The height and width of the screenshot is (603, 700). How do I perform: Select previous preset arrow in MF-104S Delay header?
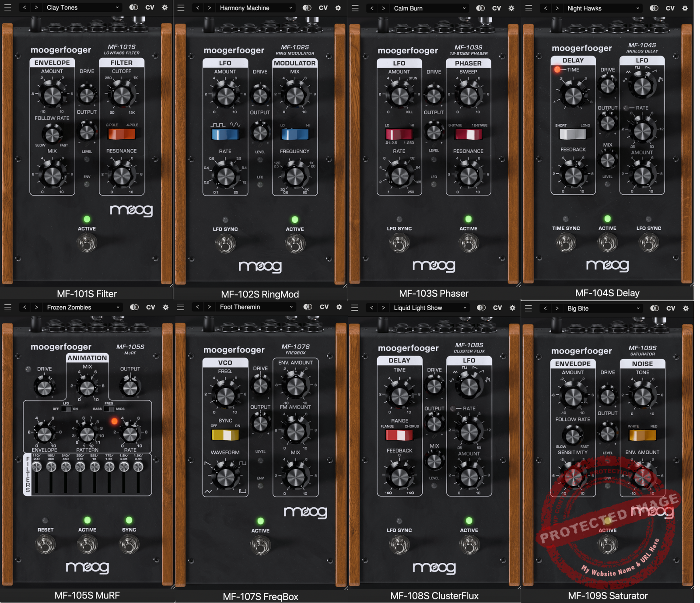pos(545,8)
